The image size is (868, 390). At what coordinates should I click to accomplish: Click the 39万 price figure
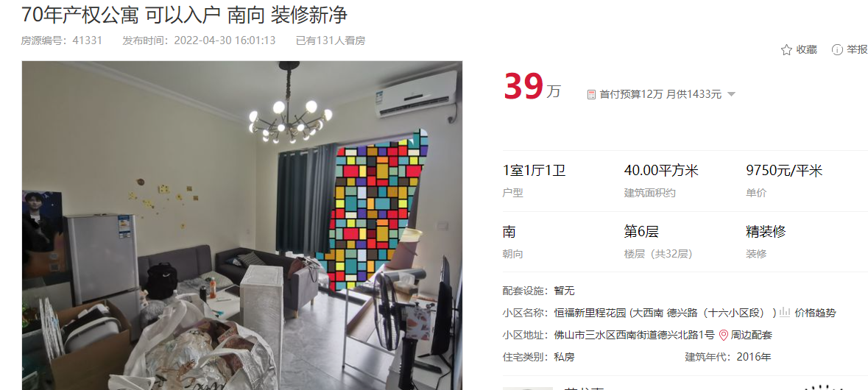point(532,88)
